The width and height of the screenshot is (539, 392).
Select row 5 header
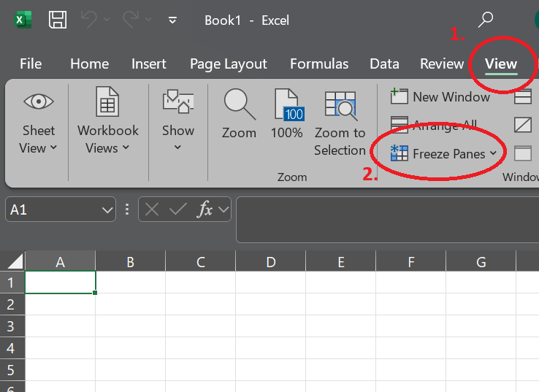12,370
